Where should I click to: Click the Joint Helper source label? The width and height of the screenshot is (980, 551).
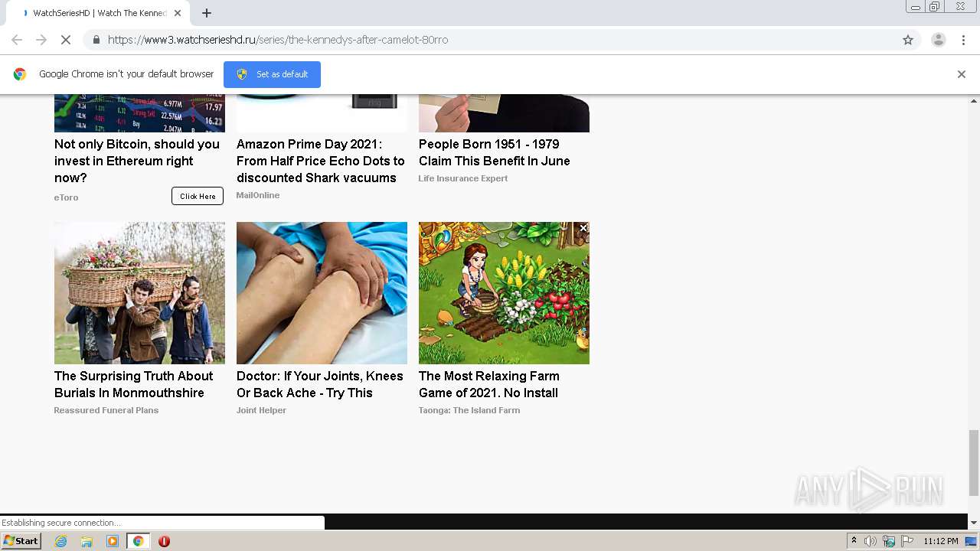click(x=261, y=410)
